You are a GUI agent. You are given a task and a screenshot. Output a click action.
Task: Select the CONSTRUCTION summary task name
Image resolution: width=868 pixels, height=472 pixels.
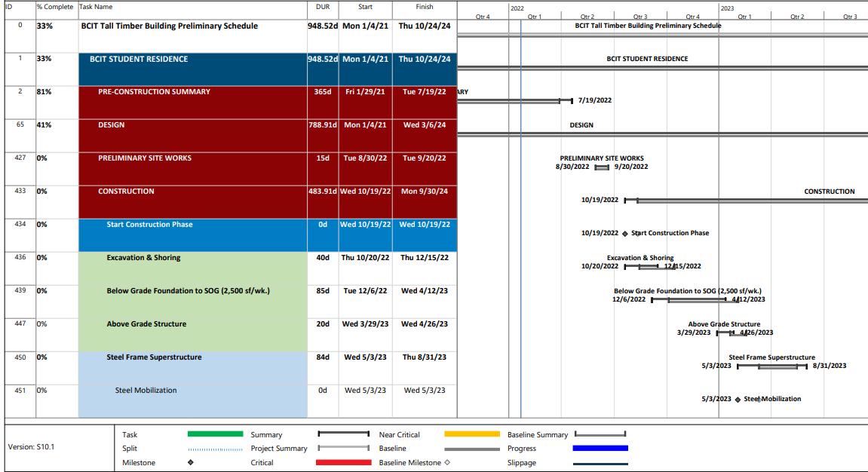(126, 192)
